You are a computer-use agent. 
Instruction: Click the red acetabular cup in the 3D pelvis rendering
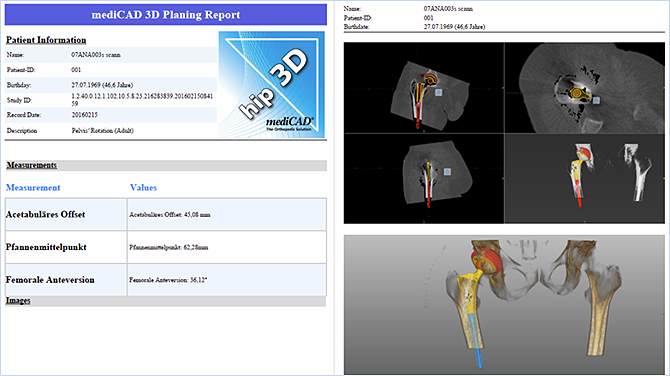pos(486,261)
